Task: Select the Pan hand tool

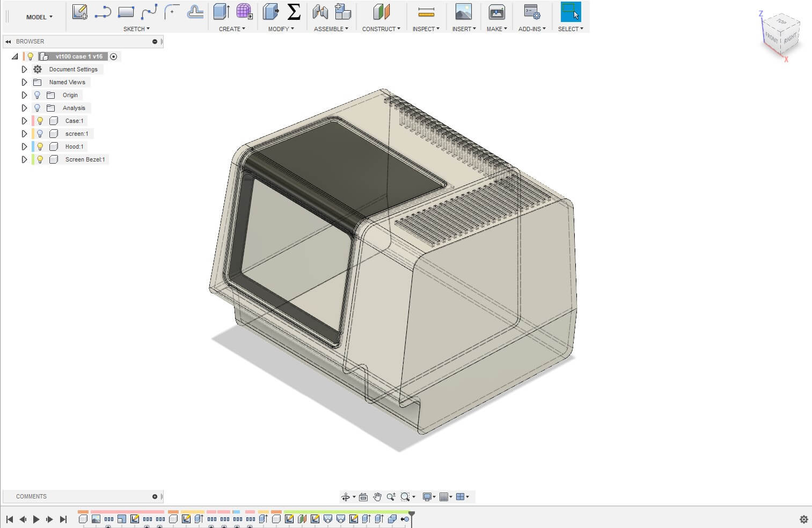Action: [377, 497]
